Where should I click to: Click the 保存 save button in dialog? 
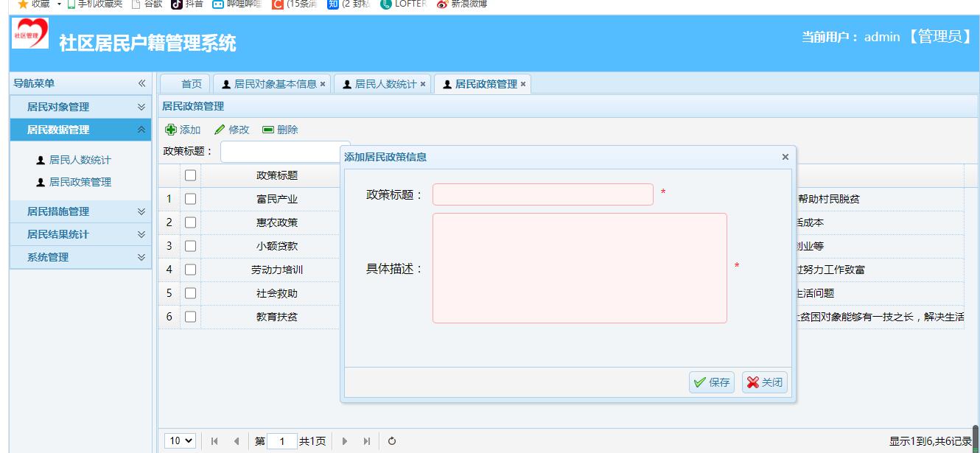click(x=710, y=382)
